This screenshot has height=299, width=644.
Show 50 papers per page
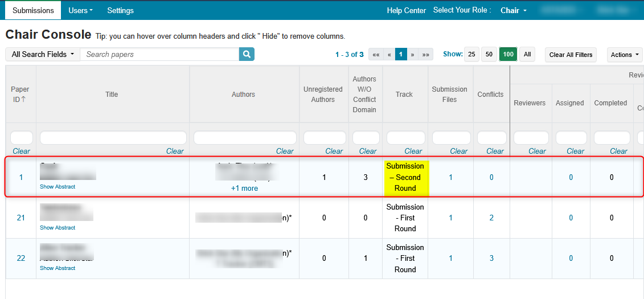[x=489, y=54]
